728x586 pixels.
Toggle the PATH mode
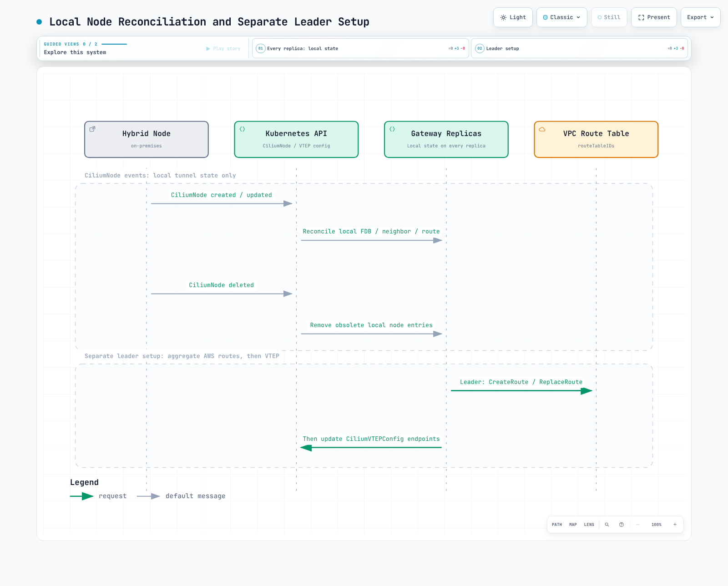[x=557, y=525]
